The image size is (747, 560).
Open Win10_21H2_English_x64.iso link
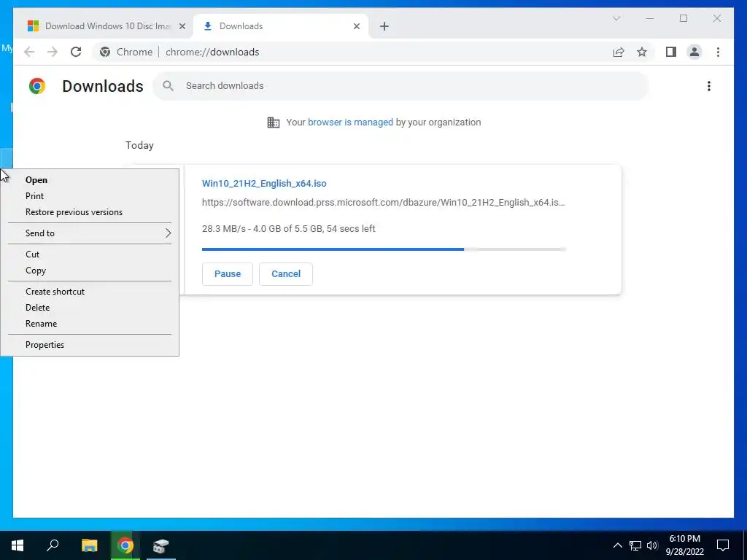pyautogui.click(x=264, y=183)
